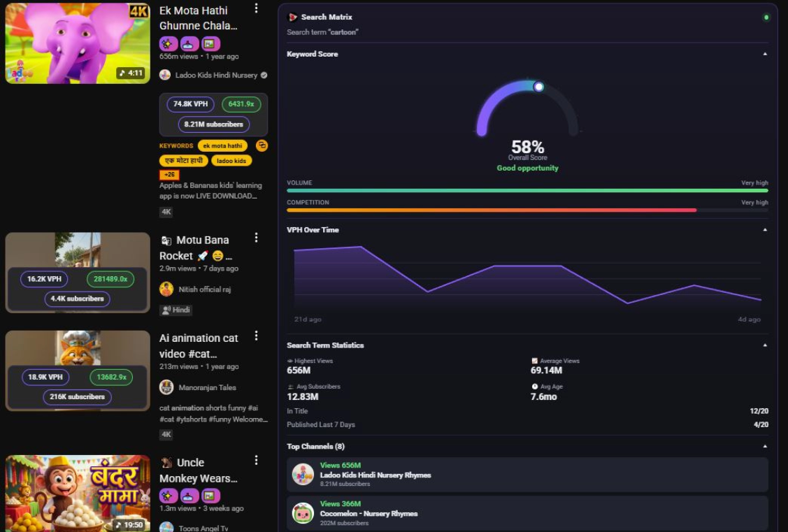
Task: Collapse the VPH Over Time section
Action: (765, 229)
